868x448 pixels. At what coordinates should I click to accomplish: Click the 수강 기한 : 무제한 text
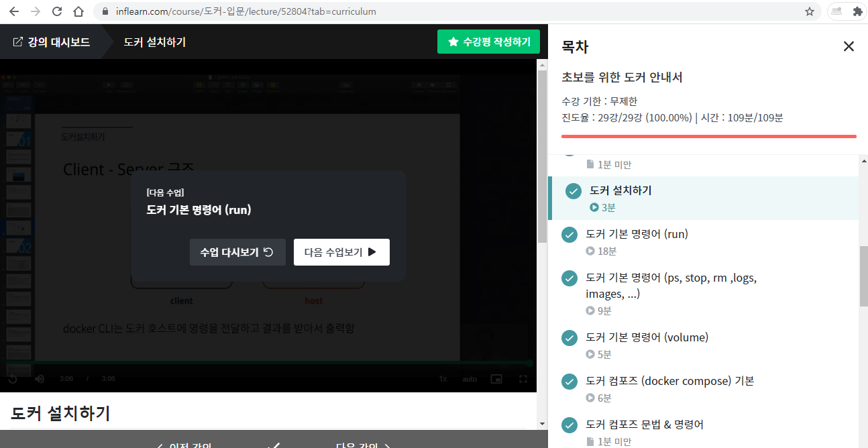(600, 101)
